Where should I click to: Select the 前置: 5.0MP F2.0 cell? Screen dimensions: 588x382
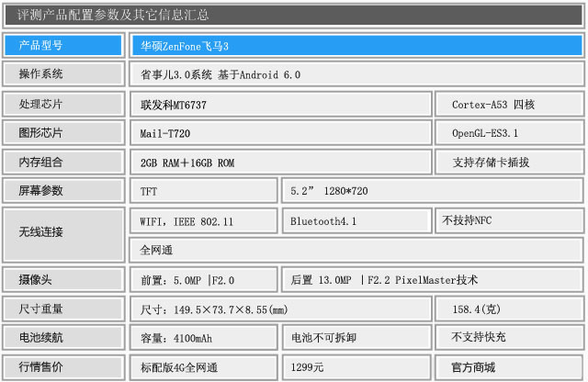[x=204, y=280]
